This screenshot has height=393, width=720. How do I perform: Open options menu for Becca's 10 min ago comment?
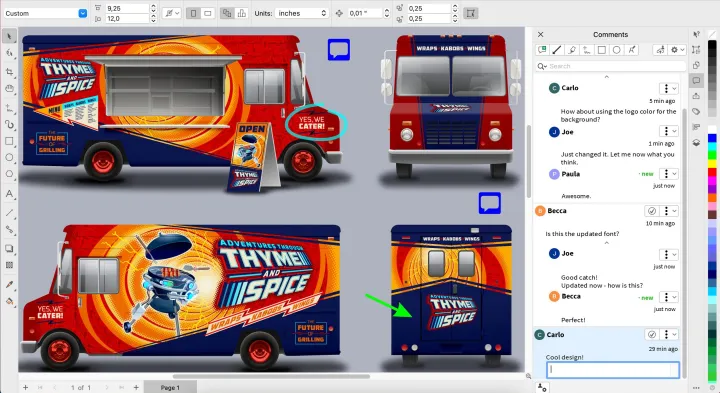pyautogui.click(x=669, y=211)
